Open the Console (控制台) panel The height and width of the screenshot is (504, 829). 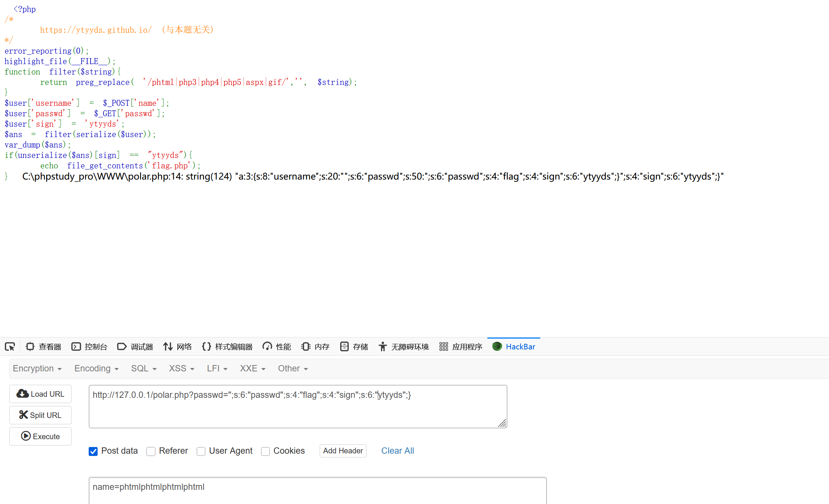89,347
